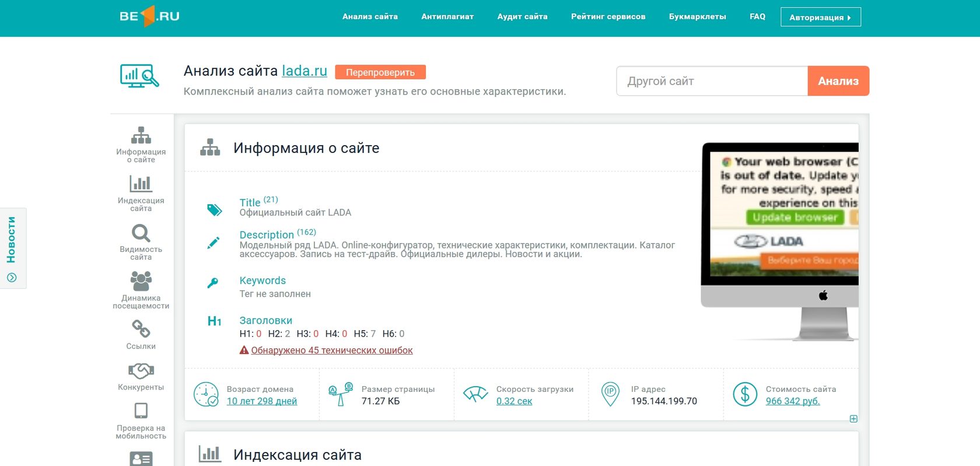
Task: Click the key icon next to Keywords
Action: (213, 283)
